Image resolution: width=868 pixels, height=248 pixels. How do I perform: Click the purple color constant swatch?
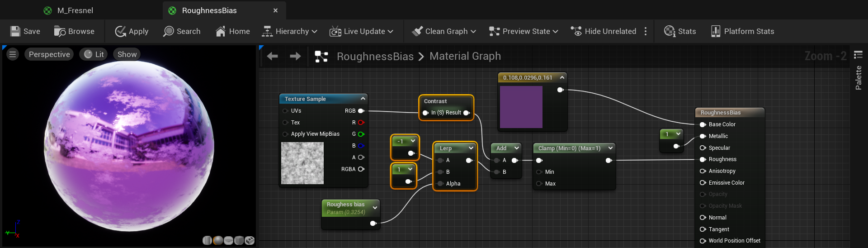(x=521, y=107)
